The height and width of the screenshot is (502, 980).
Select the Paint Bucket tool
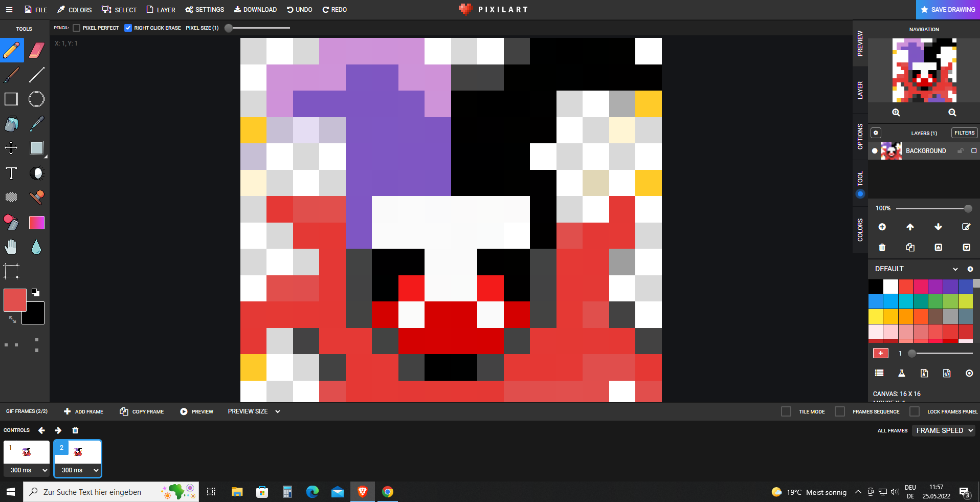click(12, 124)
